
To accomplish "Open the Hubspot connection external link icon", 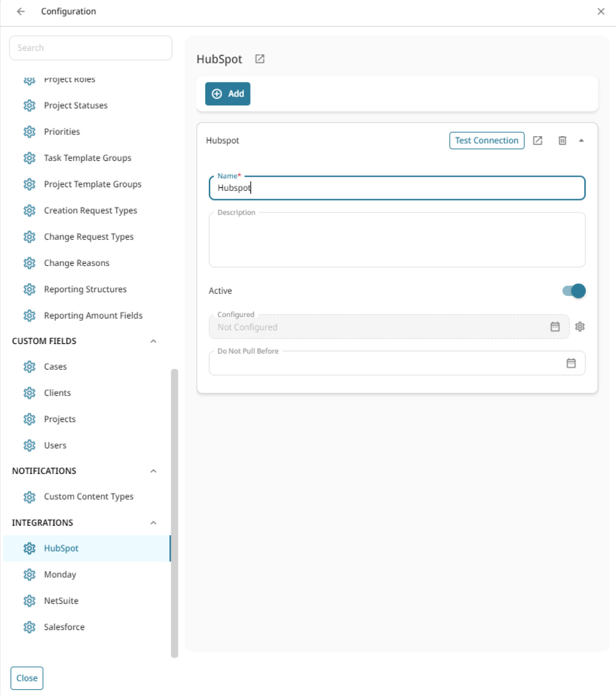I will [x=537, y=140].
